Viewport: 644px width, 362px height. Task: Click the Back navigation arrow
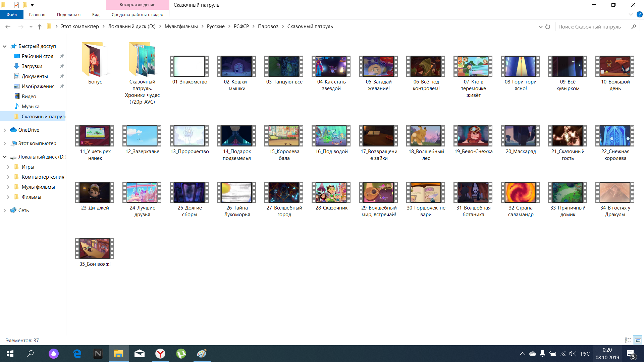pos(8,27)
